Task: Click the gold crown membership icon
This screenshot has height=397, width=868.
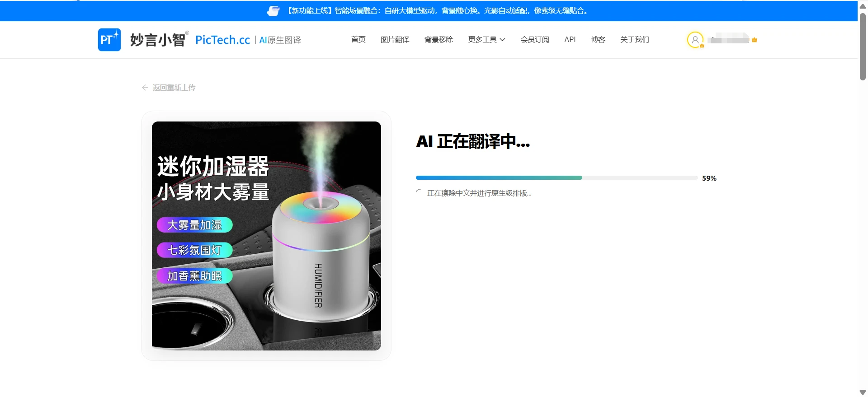Action: point(755,40)
